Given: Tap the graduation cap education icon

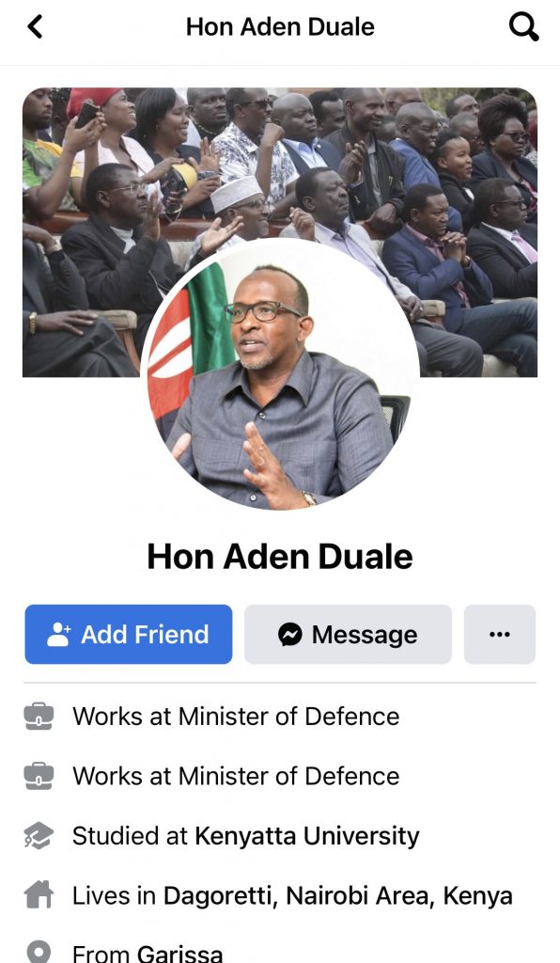Looking at the screenshot, I should point(39,836).
